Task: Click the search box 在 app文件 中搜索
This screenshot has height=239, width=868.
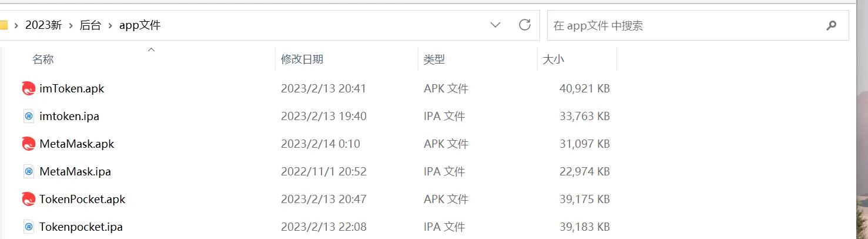Action: [698, 25]
